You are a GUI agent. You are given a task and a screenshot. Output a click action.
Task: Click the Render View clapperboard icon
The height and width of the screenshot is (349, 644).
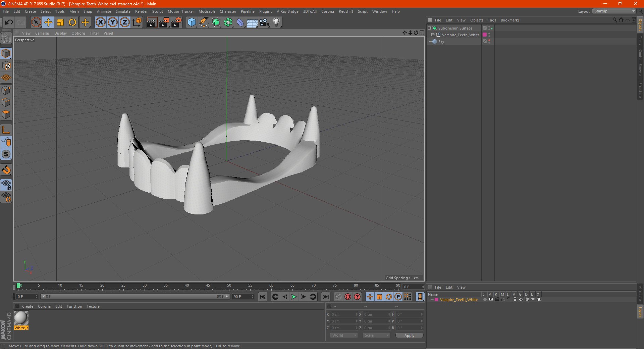pos(152,22)
